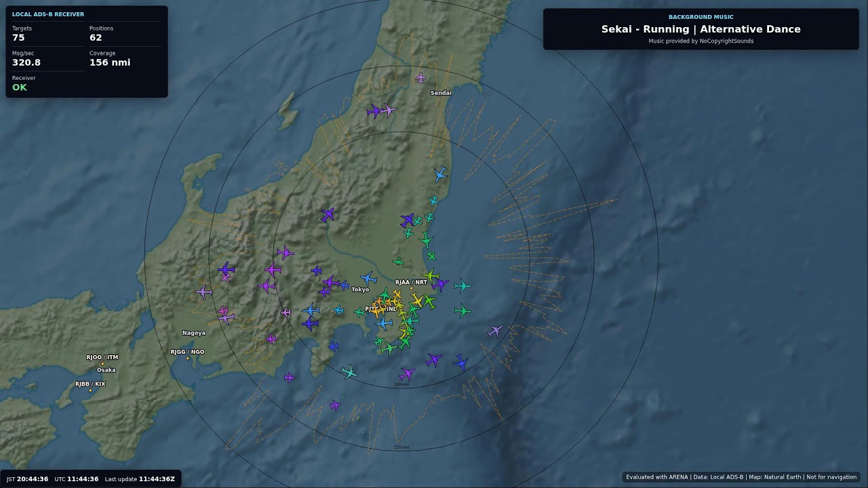Select the light pink aircraft overlapping the purple one west of Sendai
The height and width of the screenshot is (488, 868).
pos(388,110)
